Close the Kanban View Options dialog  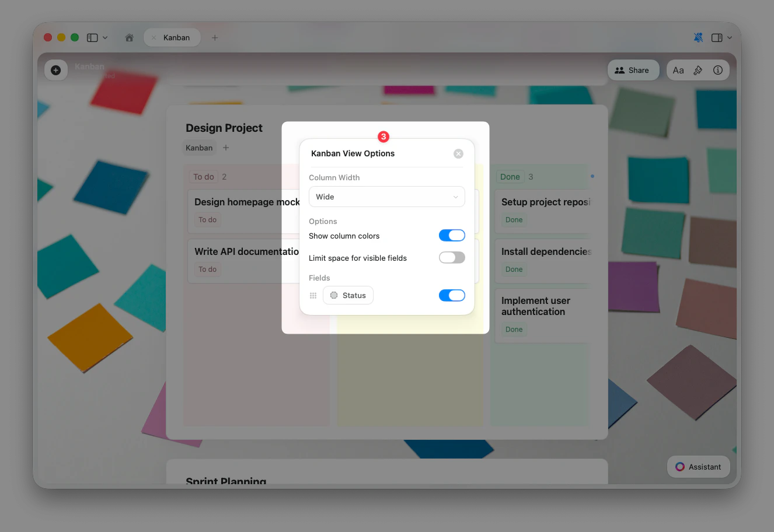458,153
